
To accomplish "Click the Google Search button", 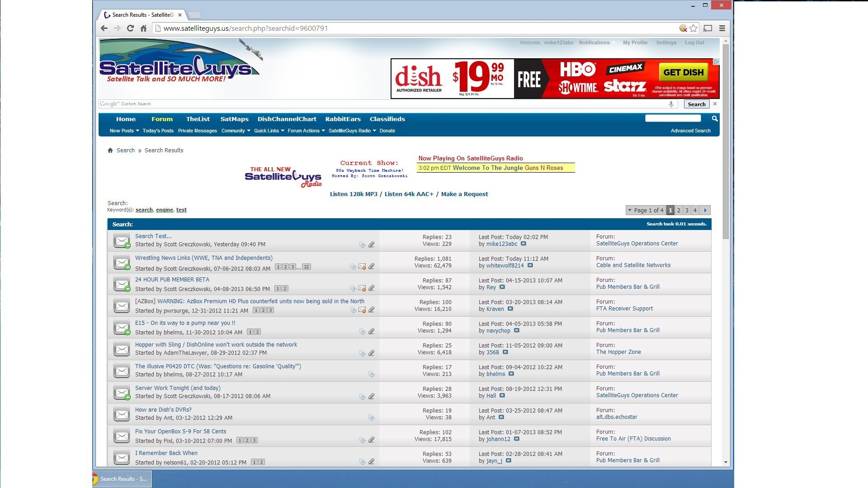I will [x=696, y=104].
